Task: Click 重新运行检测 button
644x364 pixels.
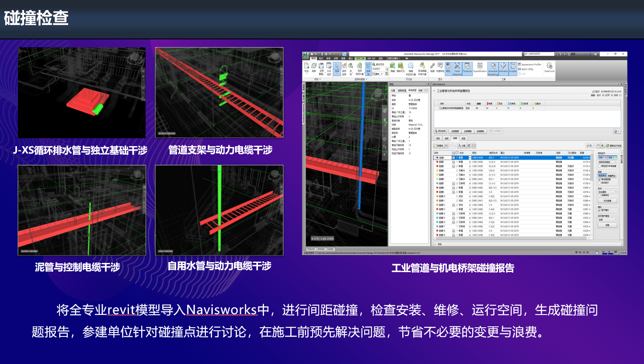Action: pos(614,146)
